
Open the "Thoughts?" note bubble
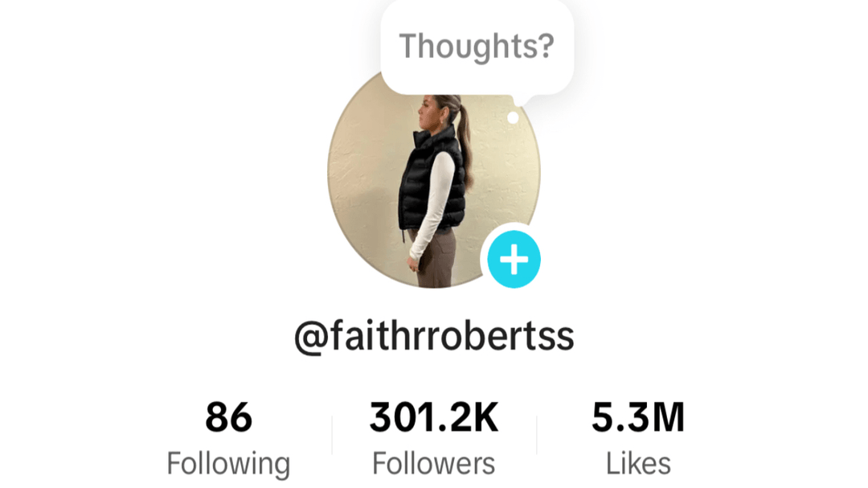pyautogui.click(x=477, y=47)
